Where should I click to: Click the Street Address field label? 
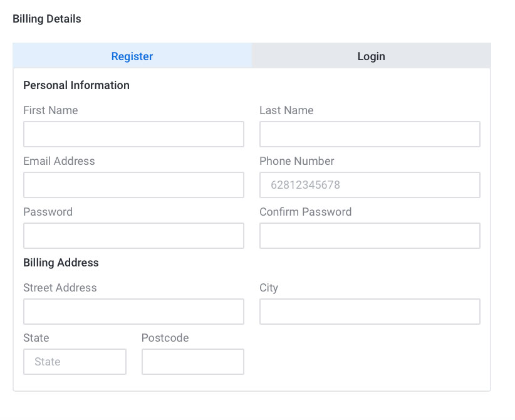coord(60,288)
